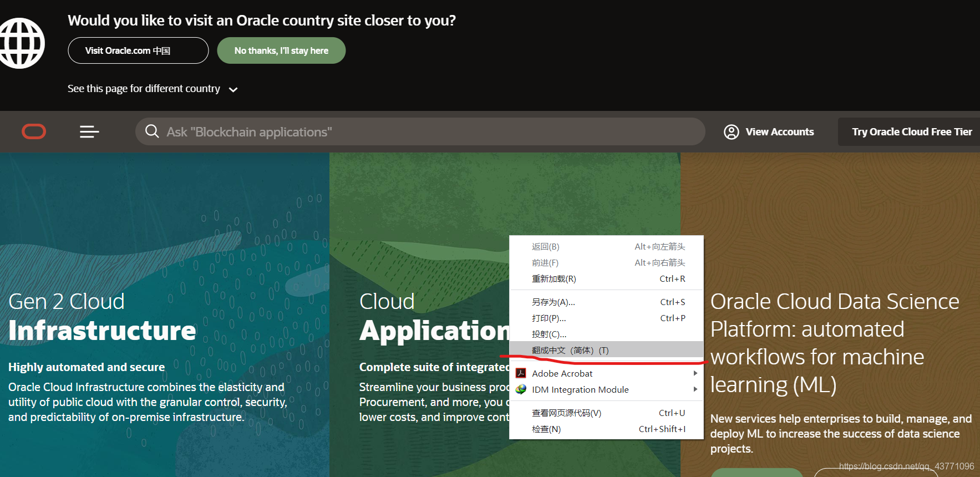The width and height of the screenshot is (980, 477).
Task: Select 返回(B) in the context menu
Action: tap(606, 246)
